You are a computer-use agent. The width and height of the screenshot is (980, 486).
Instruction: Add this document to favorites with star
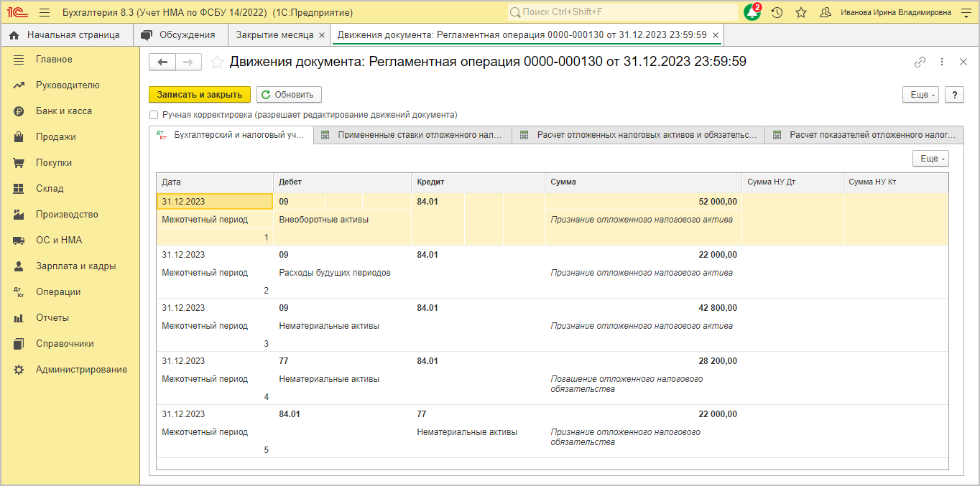pyautogui.click(x=216, y=62)
